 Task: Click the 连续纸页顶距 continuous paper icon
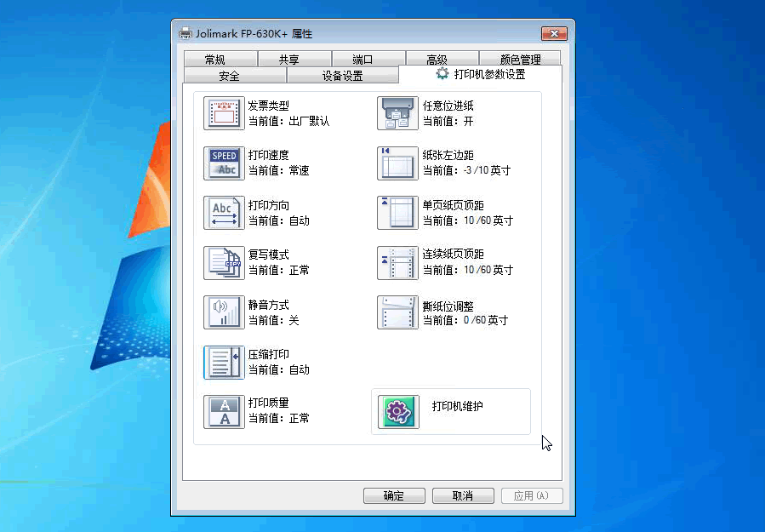[x=397, y=263]
